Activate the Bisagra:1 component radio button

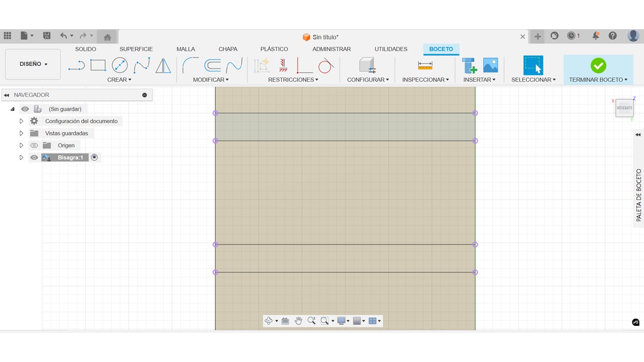(x=94, y=157)
